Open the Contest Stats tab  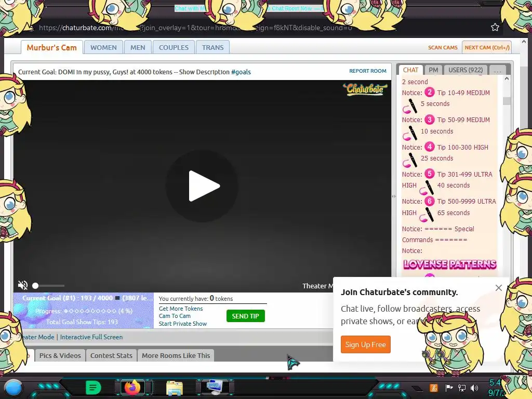coord(111,355)
